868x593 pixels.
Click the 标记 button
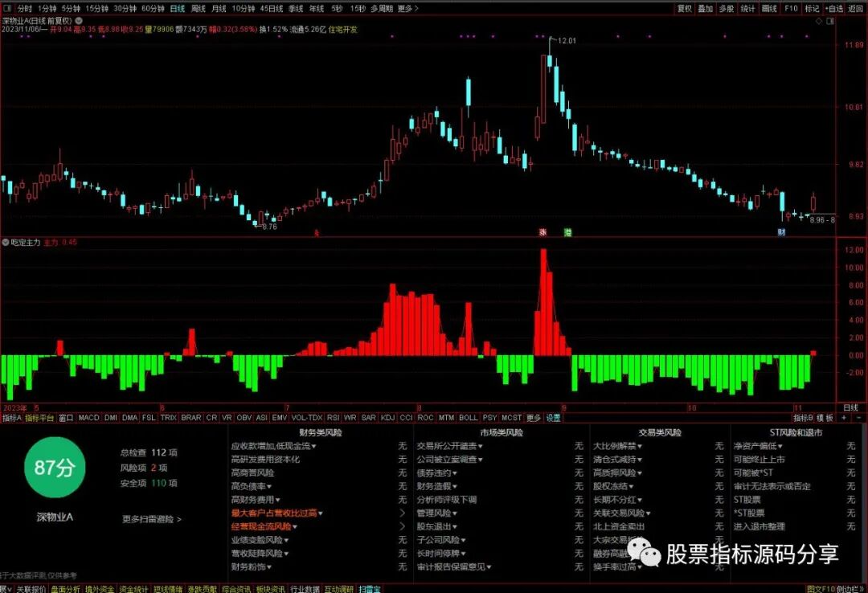tap(812, 8)
